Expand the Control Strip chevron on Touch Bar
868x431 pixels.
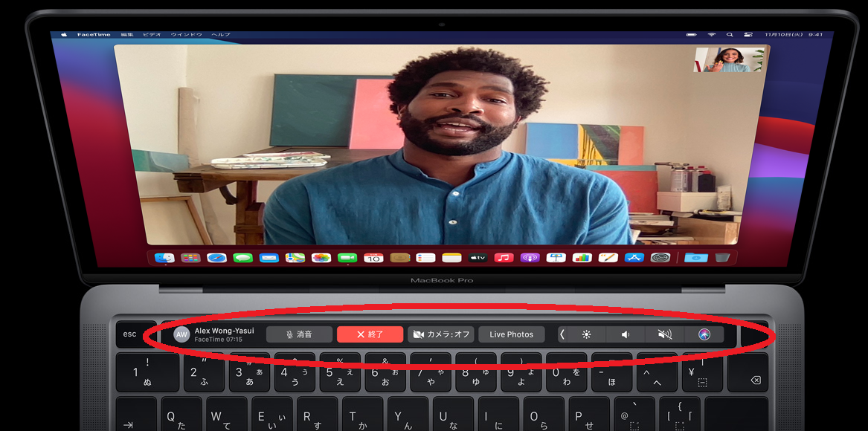tap(562, 334)
